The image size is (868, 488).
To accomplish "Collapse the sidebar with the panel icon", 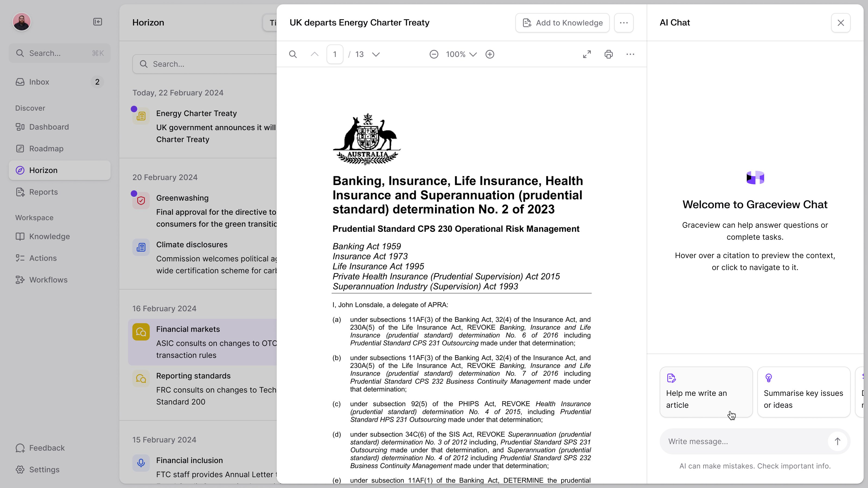I will pos(97,22).
